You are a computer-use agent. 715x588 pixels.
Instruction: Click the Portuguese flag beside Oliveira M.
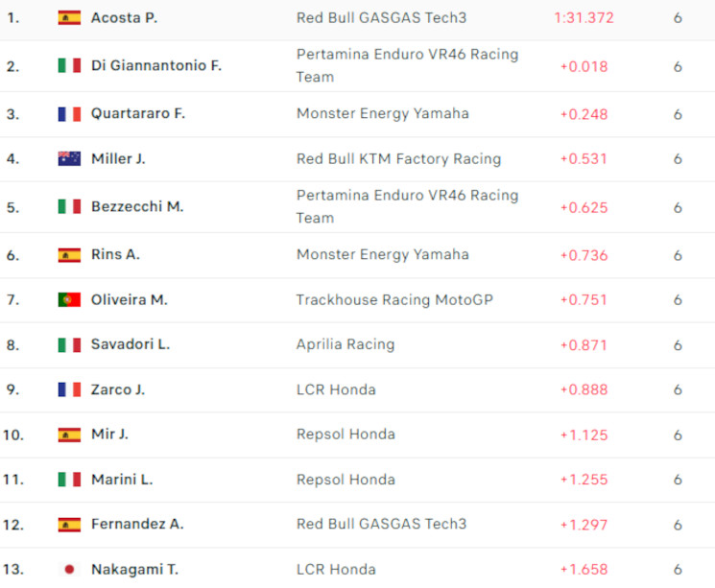click(x=69, y=299)
